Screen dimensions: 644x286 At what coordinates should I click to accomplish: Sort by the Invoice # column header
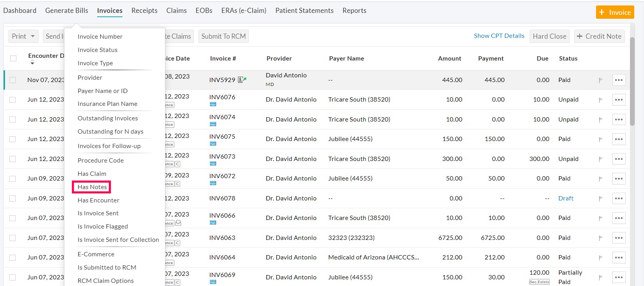click(x=223, y=59)
